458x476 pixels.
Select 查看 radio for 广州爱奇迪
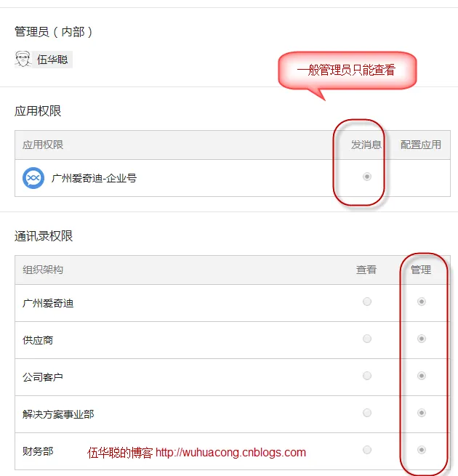(367, 302)
